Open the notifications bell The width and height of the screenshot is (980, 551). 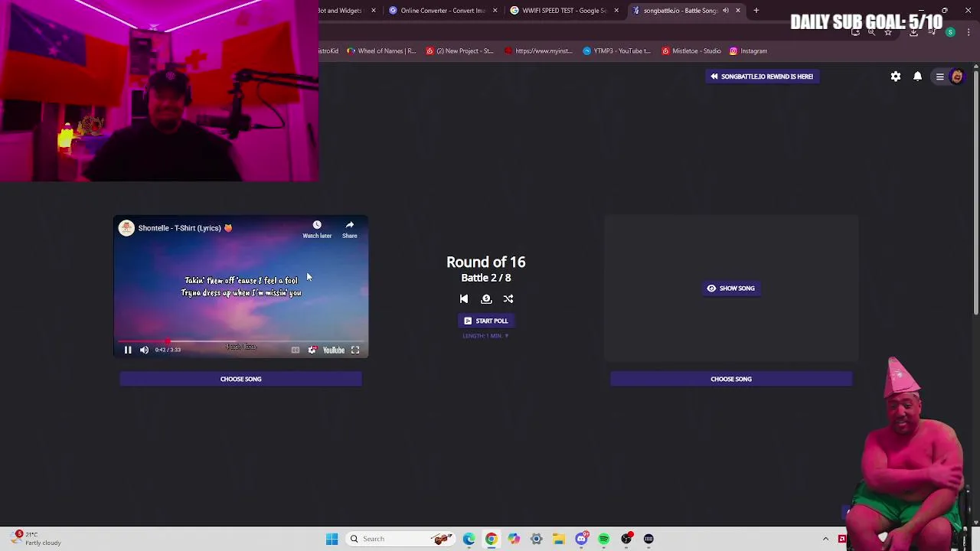click(x=917, y=77)
